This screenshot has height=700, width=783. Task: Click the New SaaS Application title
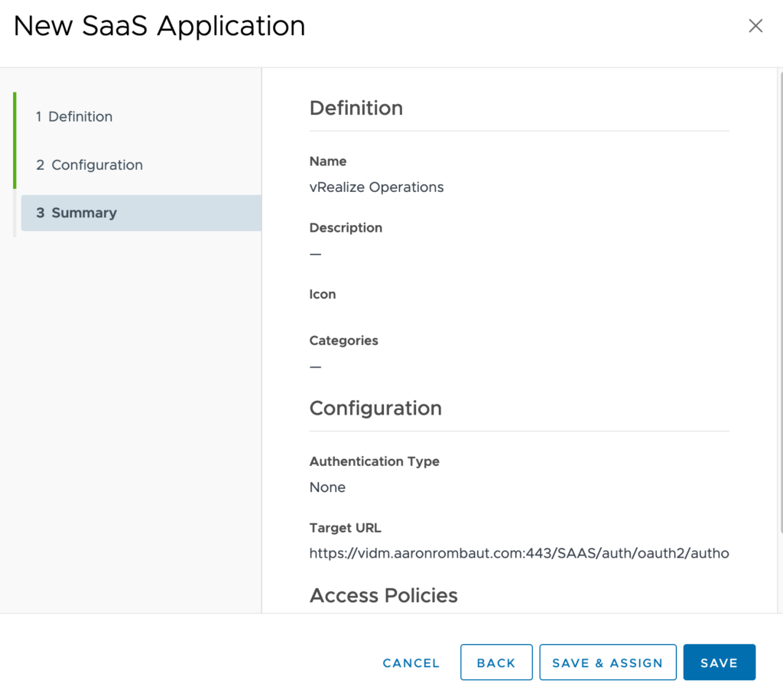pos(159,26)
